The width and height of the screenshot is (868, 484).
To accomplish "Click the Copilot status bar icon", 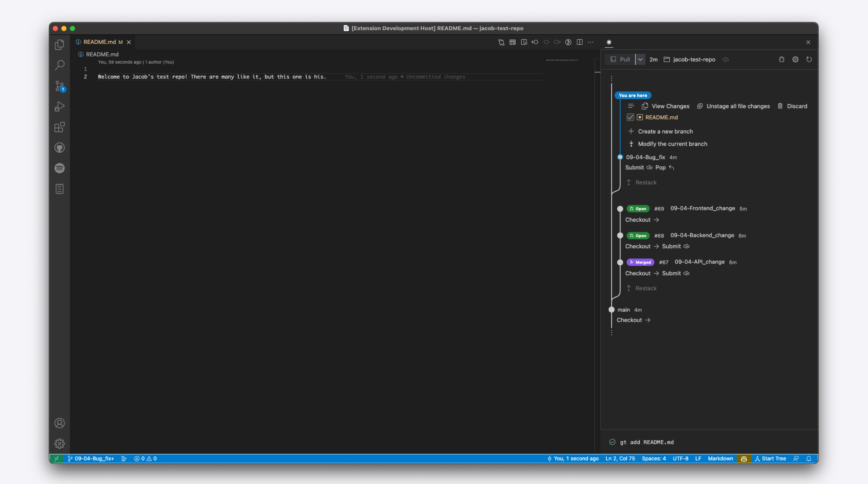I will tap(744, 458).
